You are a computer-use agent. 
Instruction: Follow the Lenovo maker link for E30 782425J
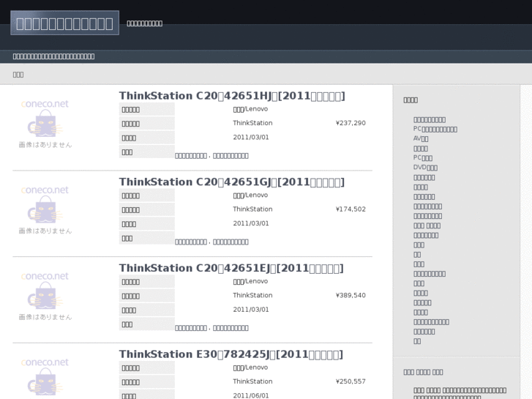[x=250, y=368]
